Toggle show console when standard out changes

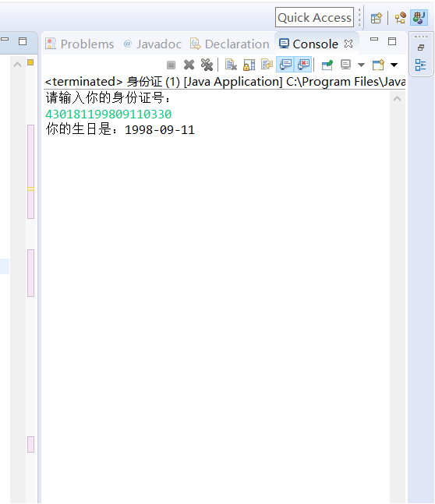point(285,65)
